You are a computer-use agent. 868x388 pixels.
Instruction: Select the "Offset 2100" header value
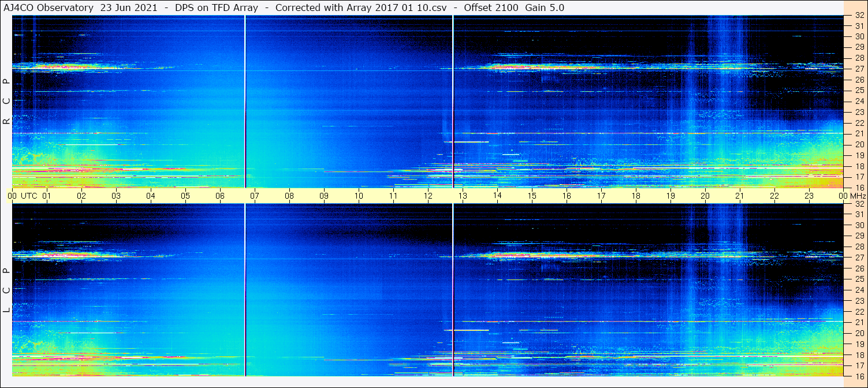(491, 8)
